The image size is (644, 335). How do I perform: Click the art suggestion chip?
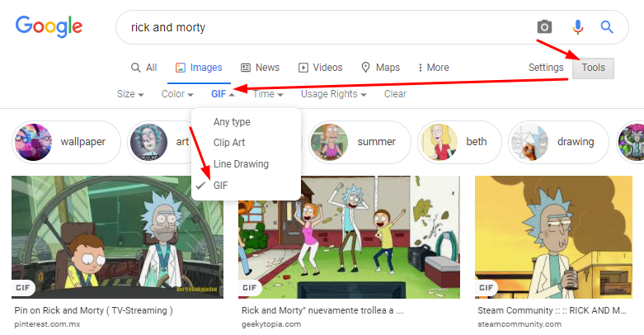(x=159, y=142)
